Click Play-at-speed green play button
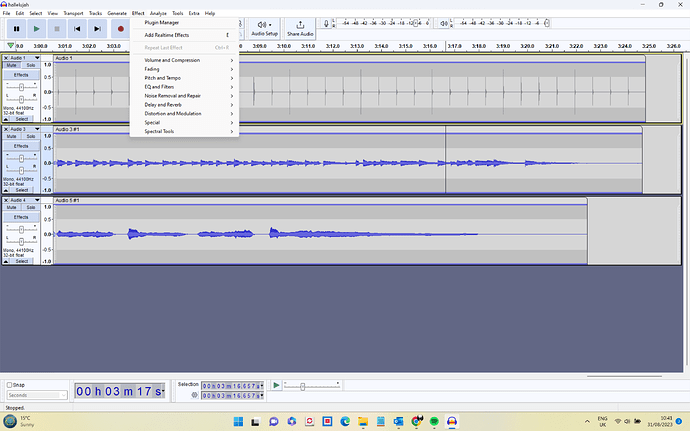This screenshot has height=431, width=690. [x=276, y=386]
